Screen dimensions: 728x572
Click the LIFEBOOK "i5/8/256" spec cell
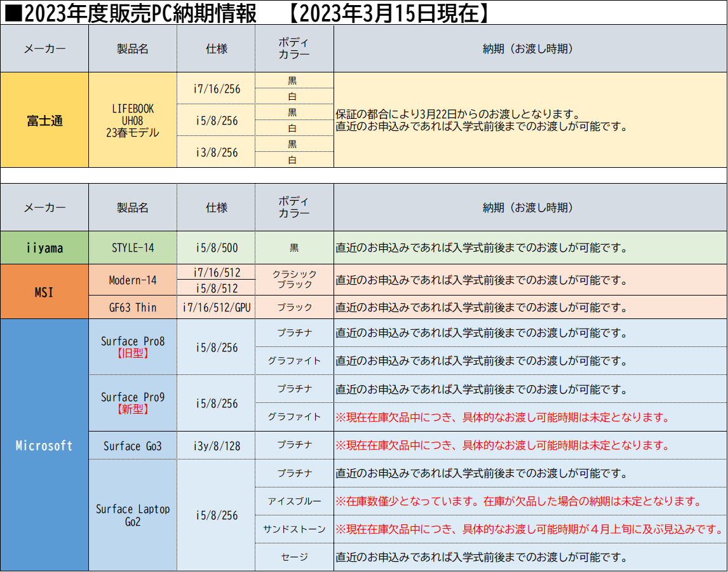pyautogui.click(x=217, y=120)
